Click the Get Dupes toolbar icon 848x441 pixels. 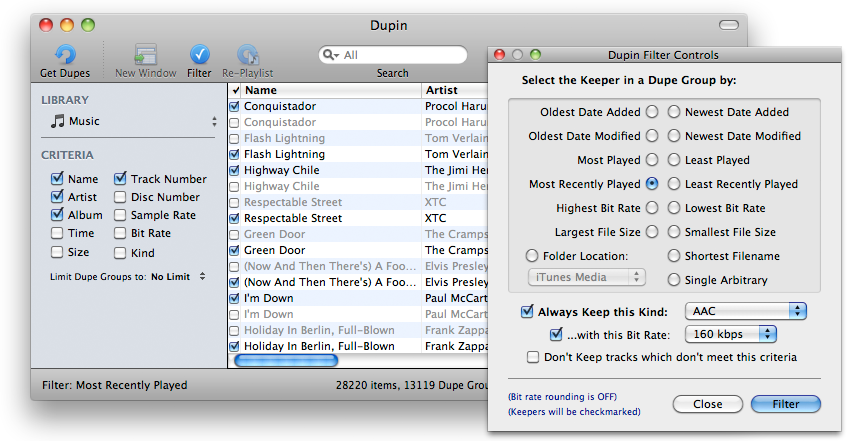(65, 55)
